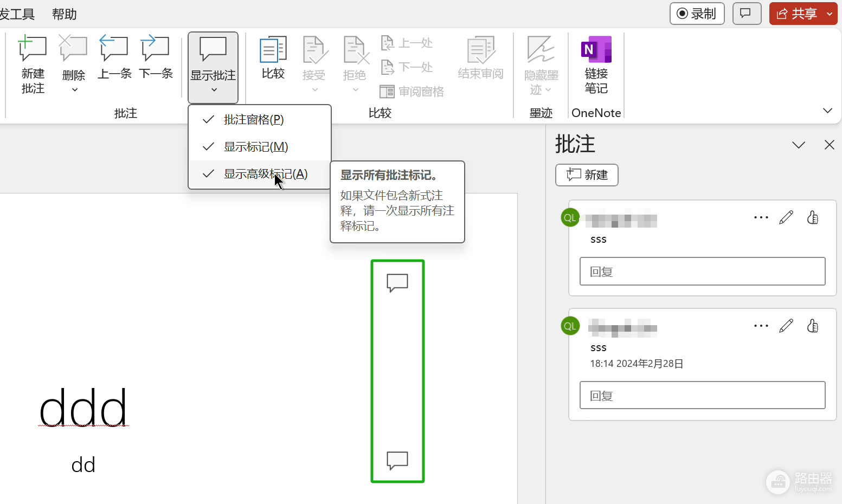
Task: Click the 'sss' text in second comment
Action: [x=599, y=348]
